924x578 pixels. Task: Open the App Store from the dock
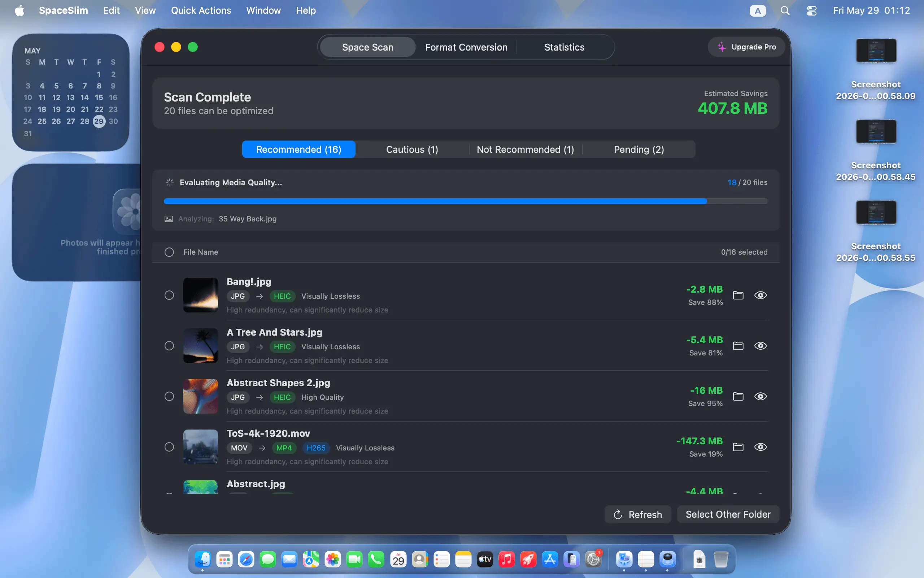[550, 560]
